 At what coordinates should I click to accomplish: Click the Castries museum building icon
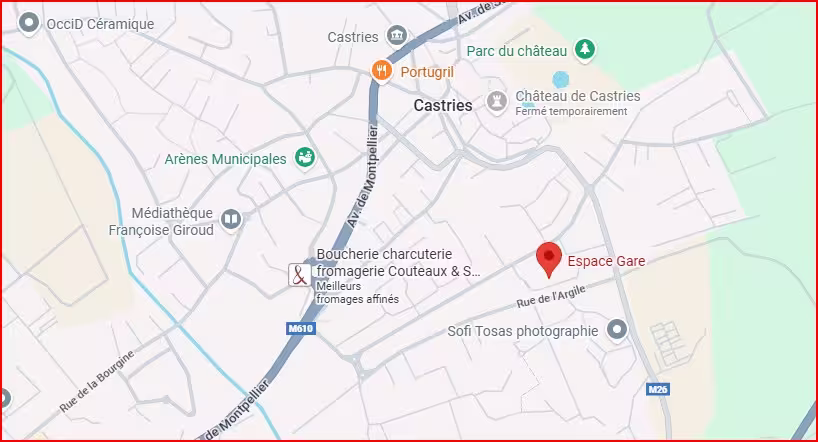(397, 35)
